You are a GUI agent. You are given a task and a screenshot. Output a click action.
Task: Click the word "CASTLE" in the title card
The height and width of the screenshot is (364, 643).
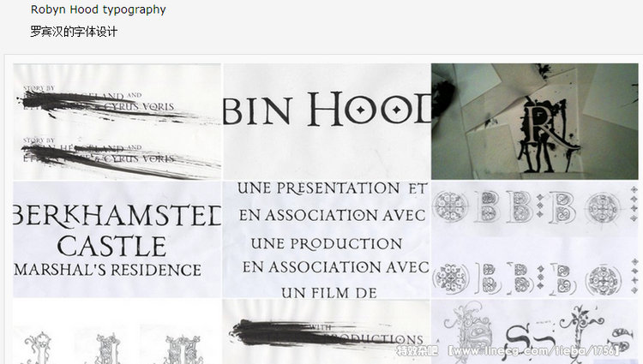(111, 247)
